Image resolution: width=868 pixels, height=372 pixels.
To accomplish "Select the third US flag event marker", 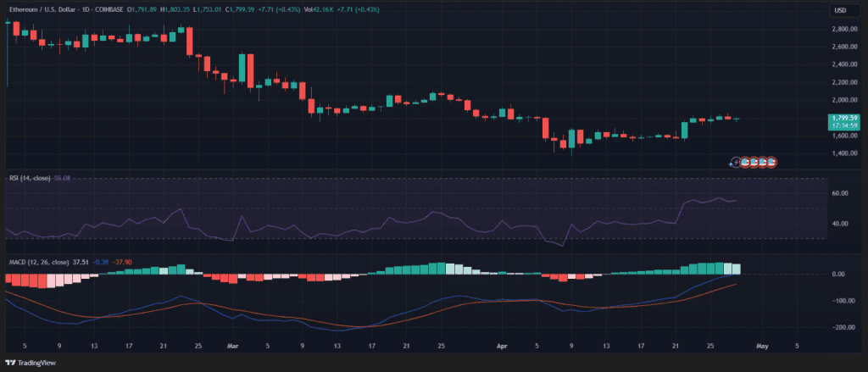I will click(x=763, y=162).
